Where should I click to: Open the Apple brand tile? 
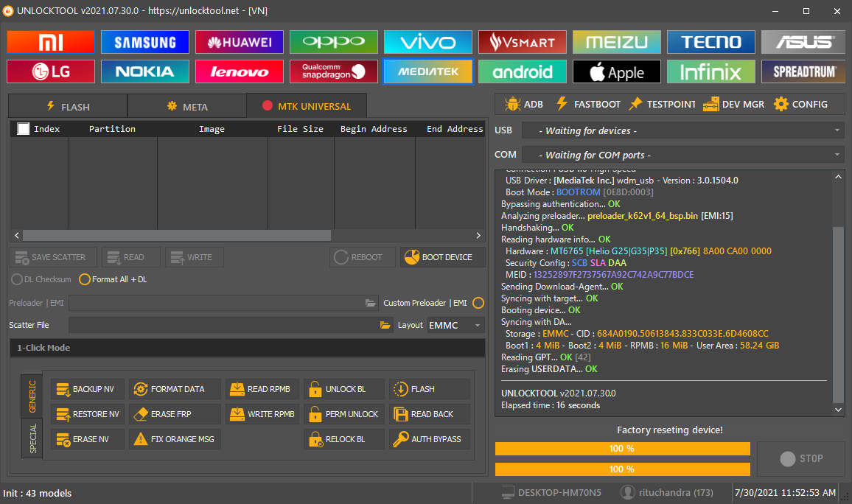(617, 71)
